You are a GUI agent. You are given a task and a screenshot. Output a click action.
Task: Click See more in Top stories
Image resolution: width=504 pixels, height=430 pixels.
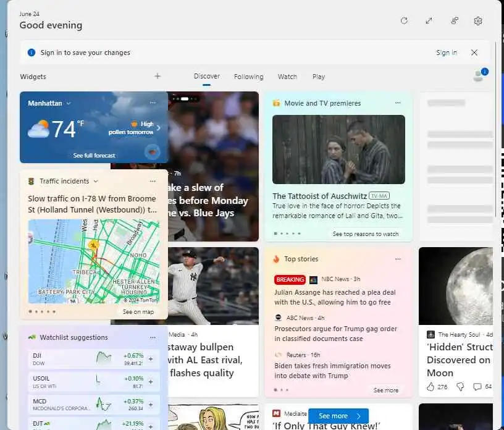[x=385, y=390]
